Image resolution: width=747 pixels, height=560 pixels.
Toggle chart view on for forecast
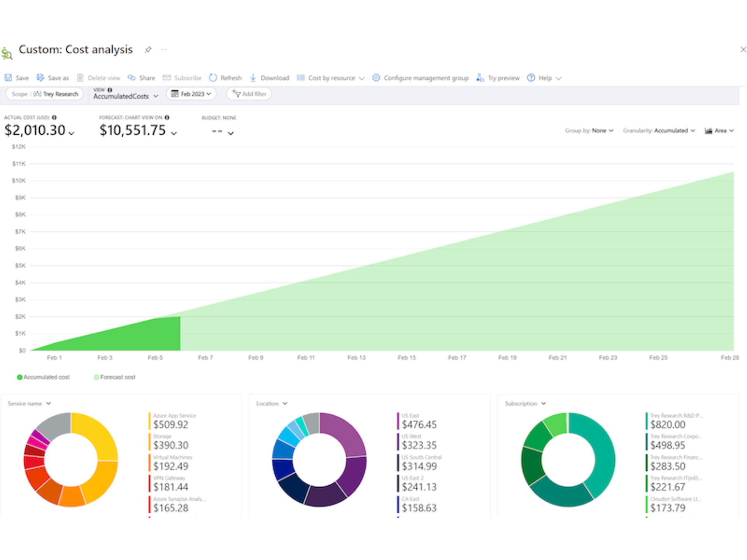click(x=174, y=132)
